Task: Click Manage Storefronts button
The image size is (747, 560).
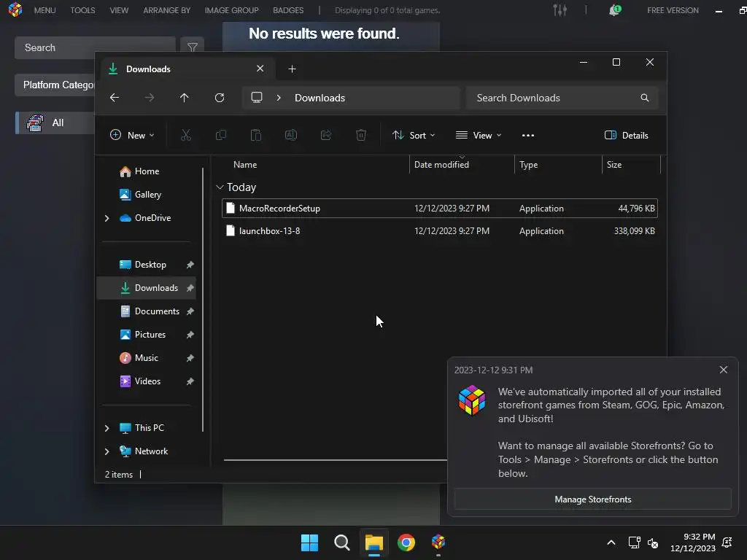Action: coord(592,499)
